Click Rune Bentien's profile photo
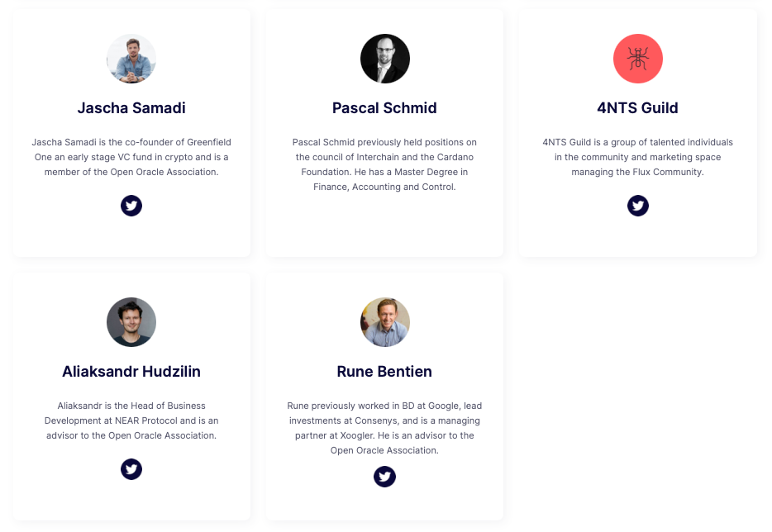The image size is (772, 532). coord(384,322)
